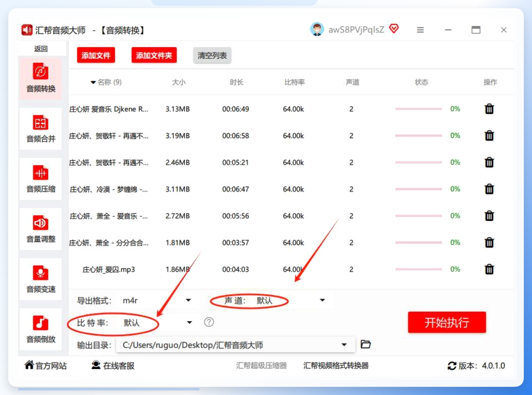The image size is (532, 395).
Task: Click duration 00:06:58 cell
Action: pos(236,136)
